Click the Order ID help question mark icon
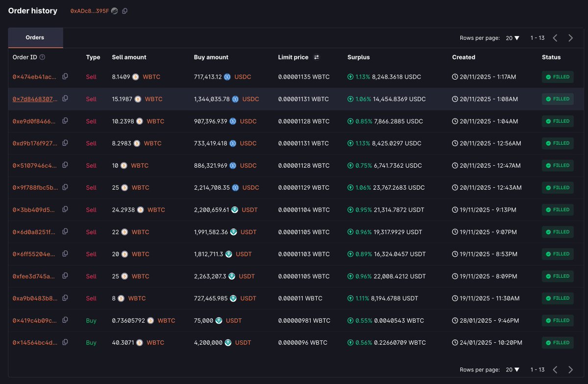The image size is (588, 384). (42, 57)
